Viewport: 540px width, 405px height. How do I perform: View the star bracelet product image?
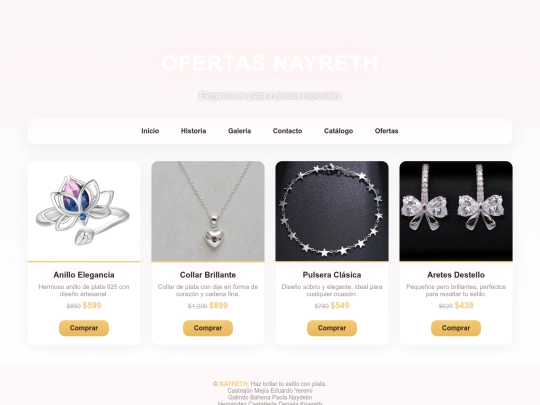332,211
